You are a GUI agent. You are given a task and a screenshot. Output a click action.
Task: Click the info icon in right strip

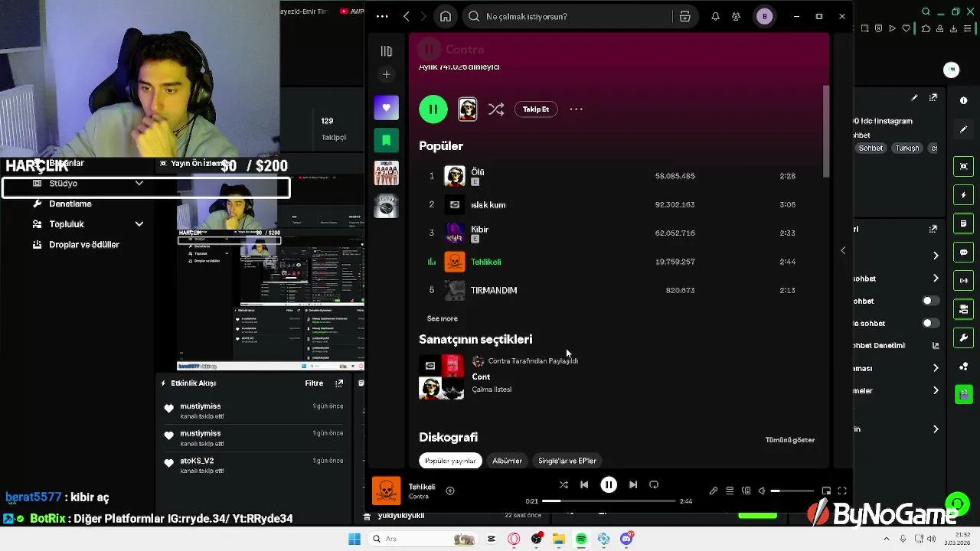pos(964,100)
